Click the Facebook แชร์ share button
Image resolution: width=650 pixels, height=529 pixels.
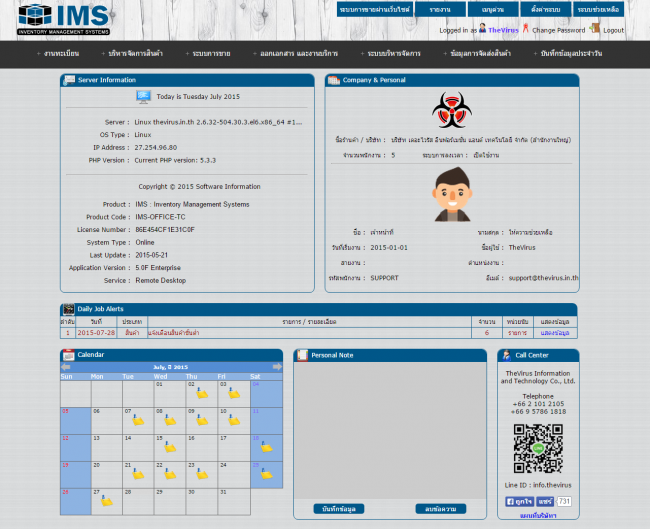[545, 502]
